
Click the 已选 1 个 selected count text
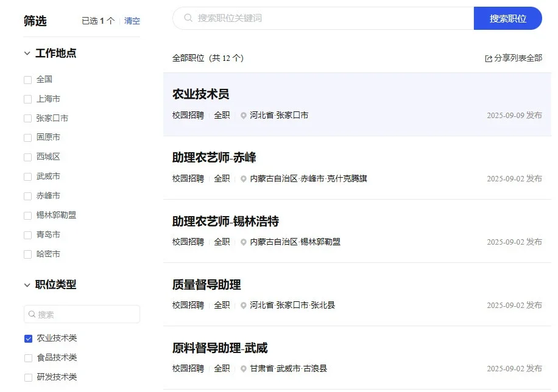98,21
